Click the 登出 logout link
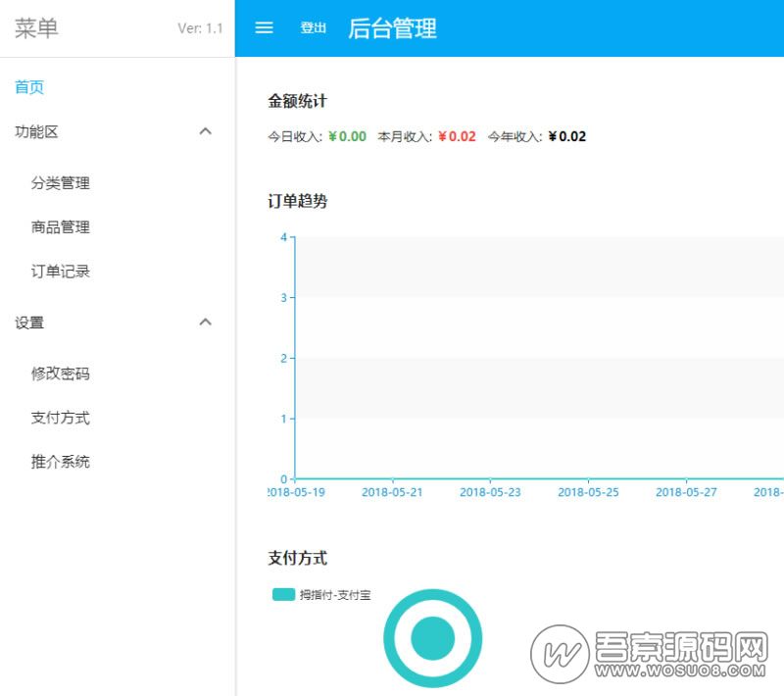The width and height of the screenshot is (784, 696). 314,28
